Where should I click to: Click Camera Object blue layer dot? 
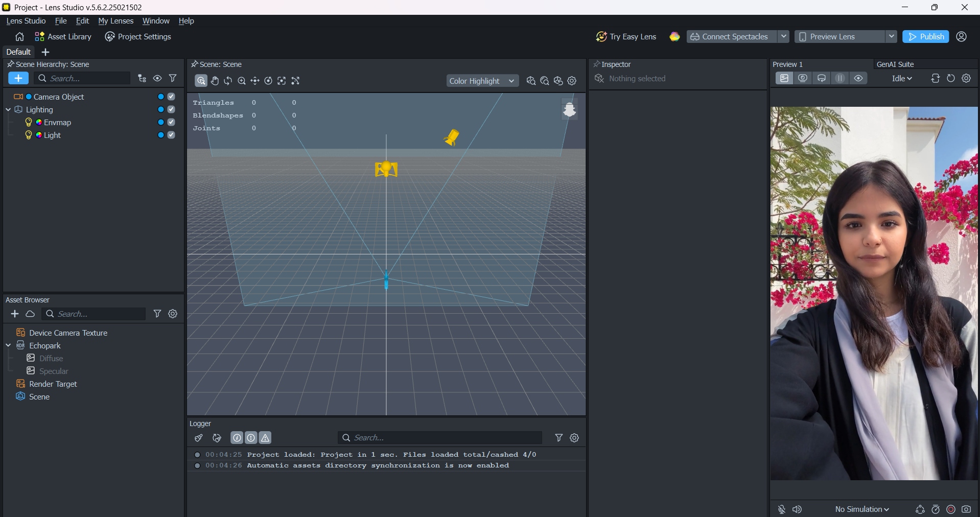pyautogui.click(x=160, y=97)
